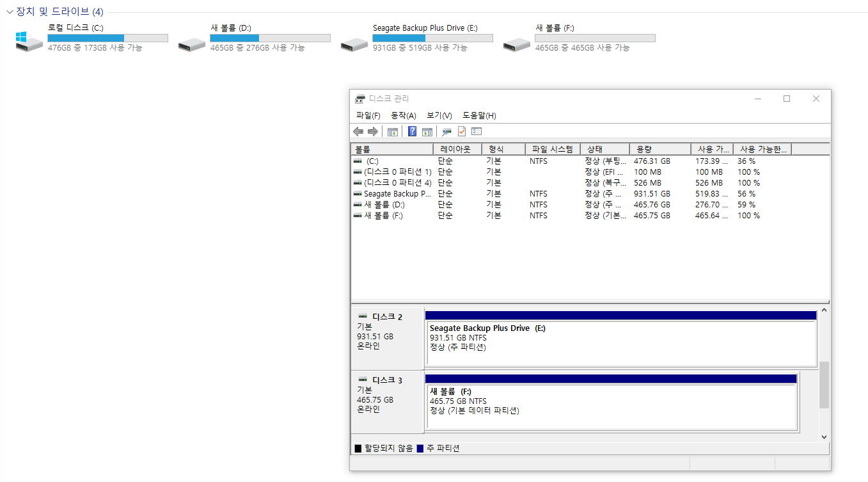The image size is (868, 482).
Task: Click the Seagate Backup Plus Drive (E:) usage bar
Action: (432, 38)
